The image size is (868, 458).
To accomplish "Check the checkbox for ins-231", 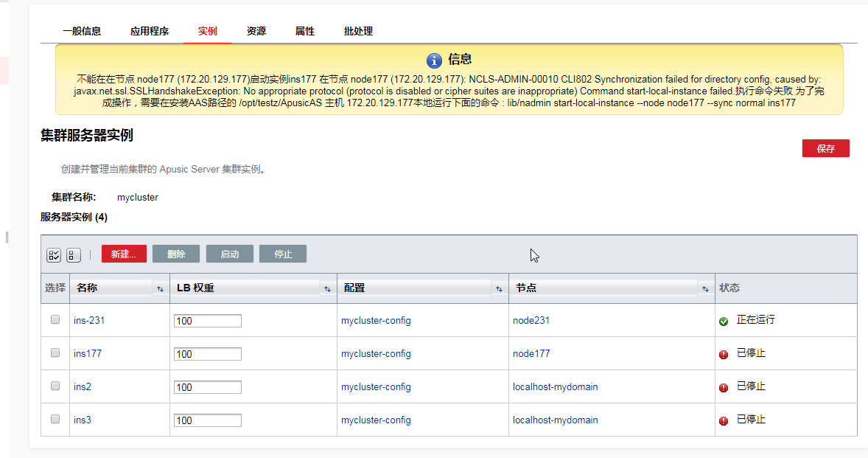I will tap(55, 320).
